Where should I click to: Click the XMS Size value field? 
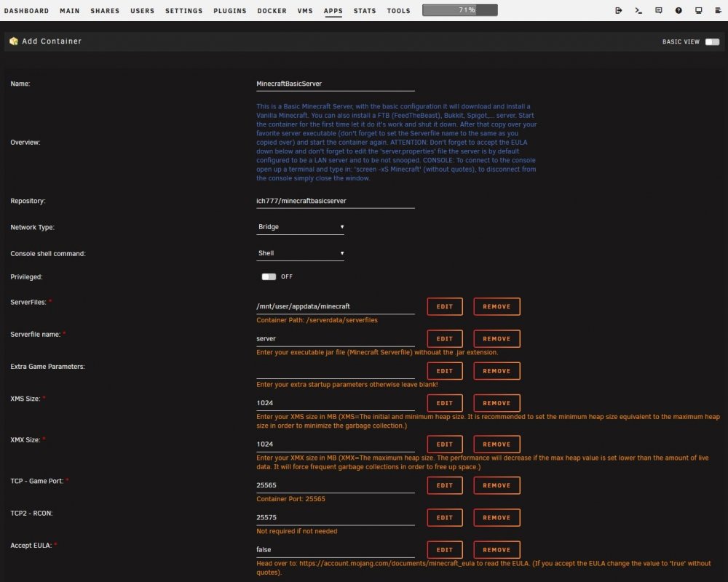coord(335,403)
